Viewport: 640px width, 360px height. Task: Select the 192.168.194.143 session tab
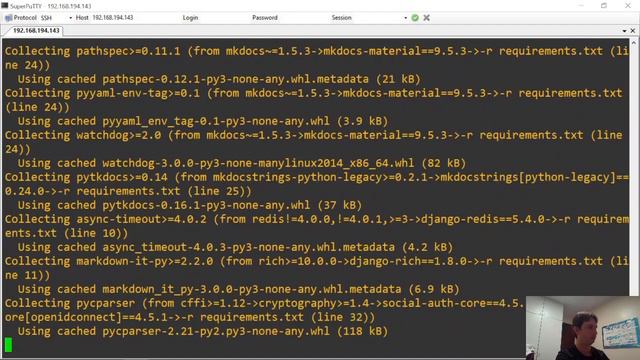(x=36, y=31)
